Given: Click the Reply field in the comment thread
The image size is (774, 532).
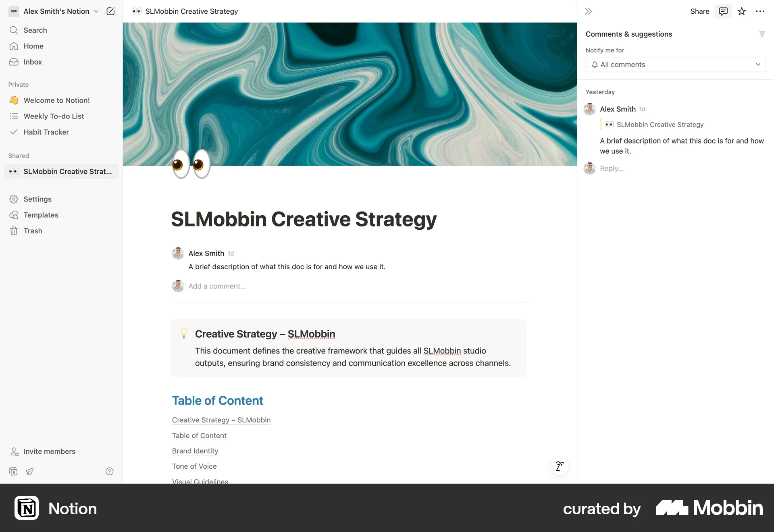Looking at the screenshot, I should tap(612, 168).
